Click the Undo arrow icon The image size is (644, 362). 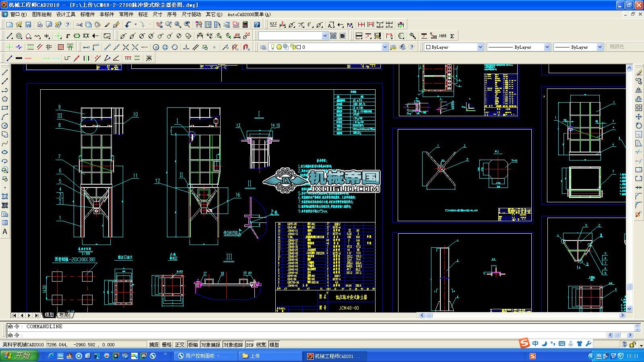tap(128, 24)
